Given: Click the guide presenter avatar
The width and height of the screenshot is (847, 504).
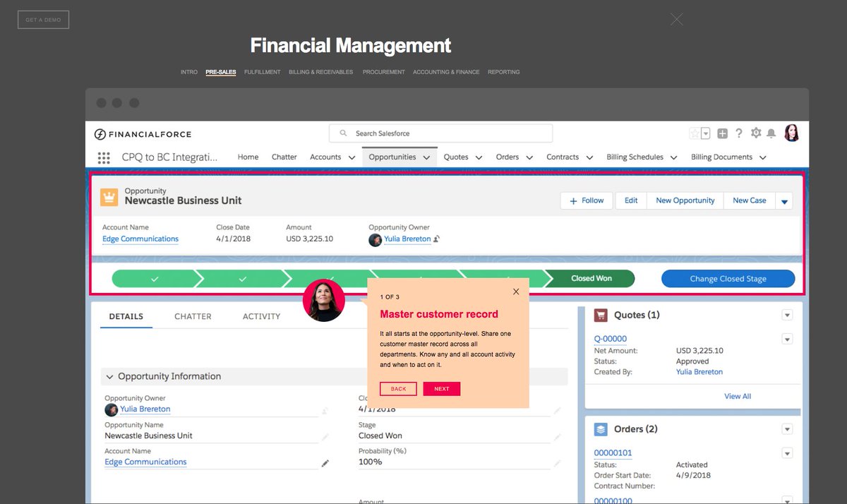Looking at the screenshot, I should click(x=323, y=301).
